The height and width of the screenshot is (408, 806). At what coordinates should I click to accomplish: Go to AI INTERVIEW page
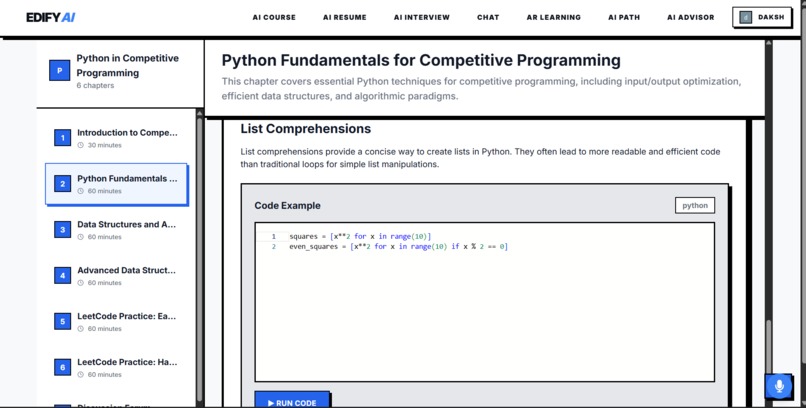422,17
